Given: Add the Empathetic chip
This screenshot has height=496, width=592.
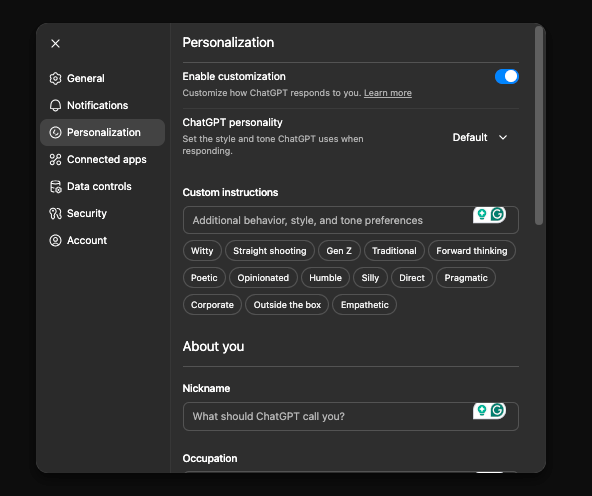Looking at the screenshot, I should click(x=364, y=305).
